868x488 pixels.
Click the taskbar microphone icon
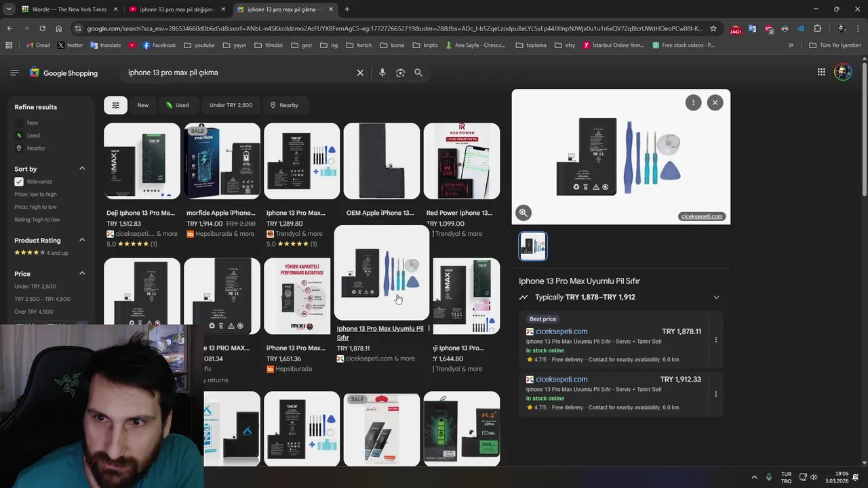tap(769, 477)
